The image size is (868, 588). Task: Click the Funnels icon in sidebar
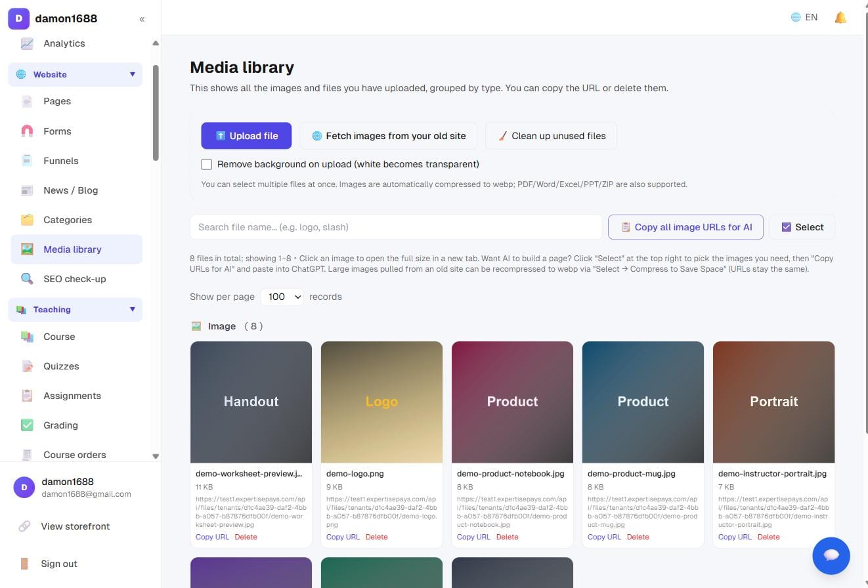pos(27,161)
